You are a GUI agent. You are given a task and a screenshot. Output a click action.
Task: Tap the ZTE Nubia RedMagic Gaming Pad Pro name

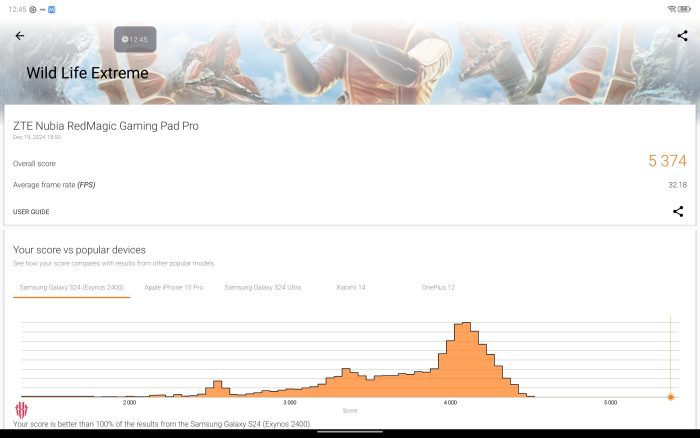[105, 126]
